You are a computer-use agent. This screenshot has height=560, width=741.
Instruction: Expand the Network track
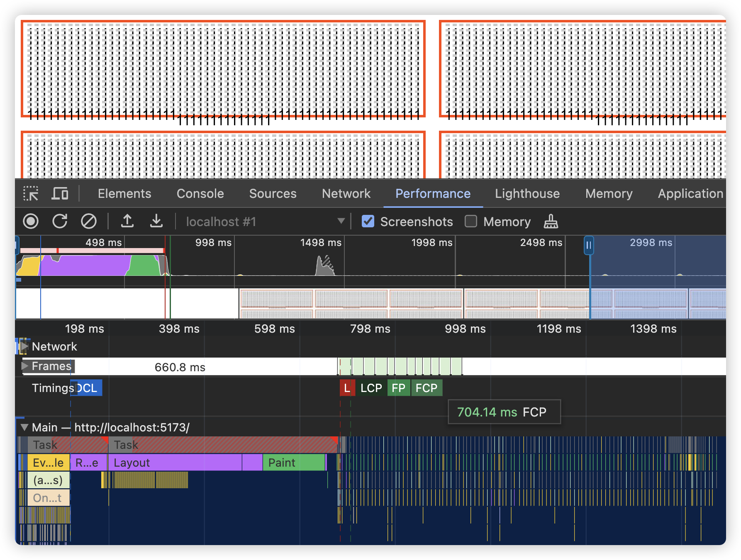point(24,346)
